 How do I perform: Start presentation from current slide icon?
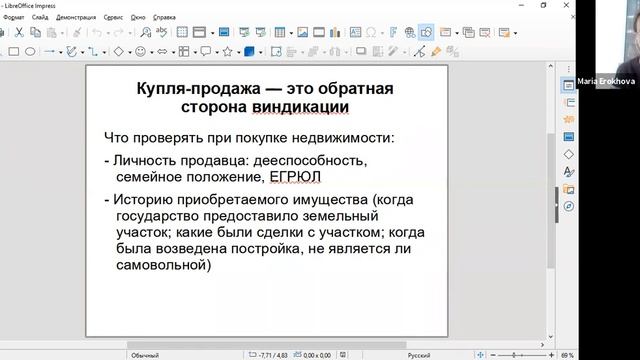(260, 32)
